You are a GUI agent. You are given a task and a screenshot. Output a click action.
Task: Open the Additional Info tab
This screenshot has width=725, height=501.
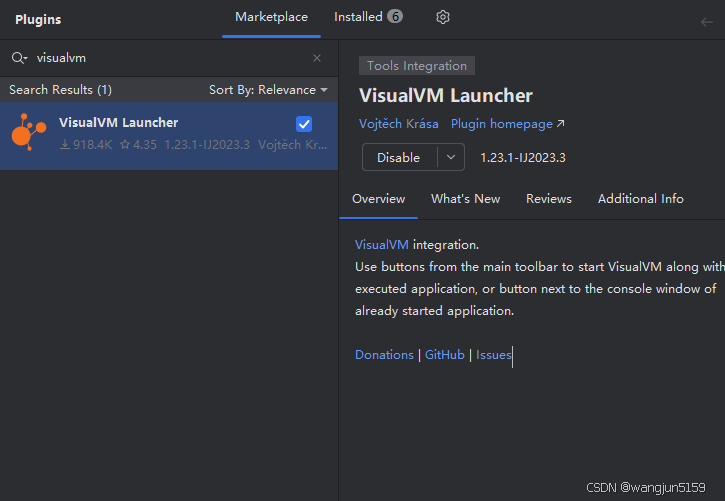[x=640, y=199]
